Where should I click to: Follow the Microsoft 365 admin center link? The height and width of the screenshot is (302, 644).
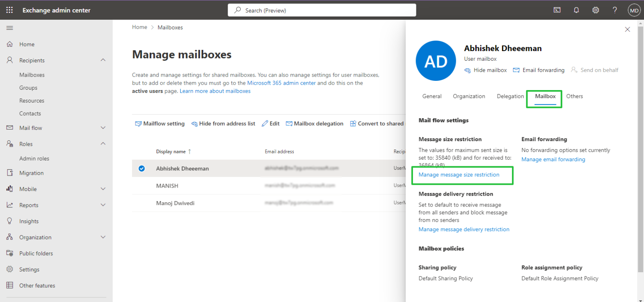coord(281,83)
